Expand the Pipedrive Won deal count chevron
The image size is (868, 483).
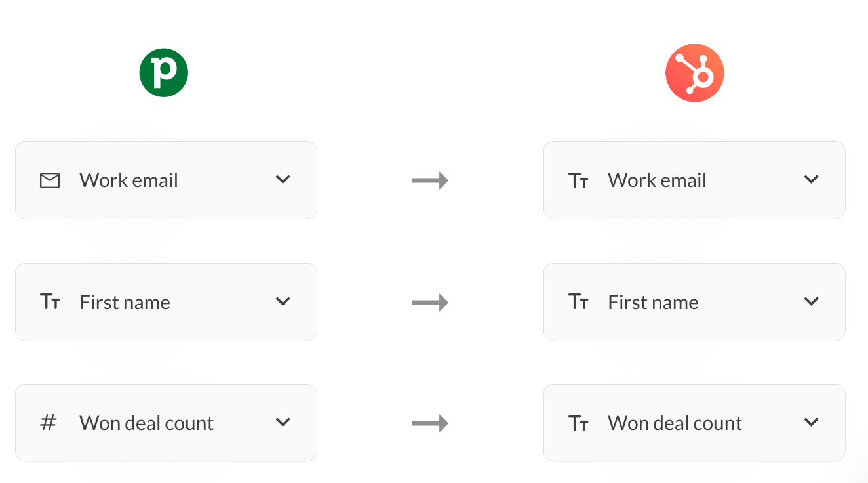point(283,422)
